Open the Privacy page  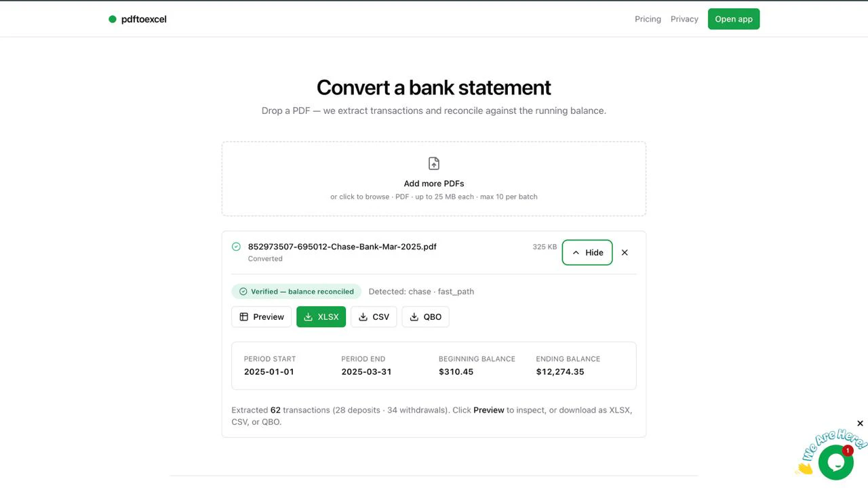pyautogui.click(x=684, y=19)
